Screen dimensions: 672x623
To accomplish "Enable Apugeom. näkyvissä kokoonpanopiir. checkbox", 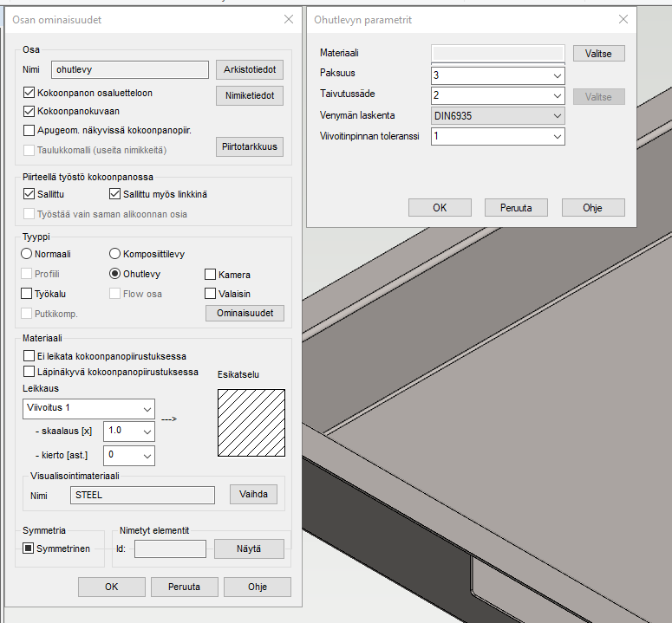I will click(x=29, y=131).
